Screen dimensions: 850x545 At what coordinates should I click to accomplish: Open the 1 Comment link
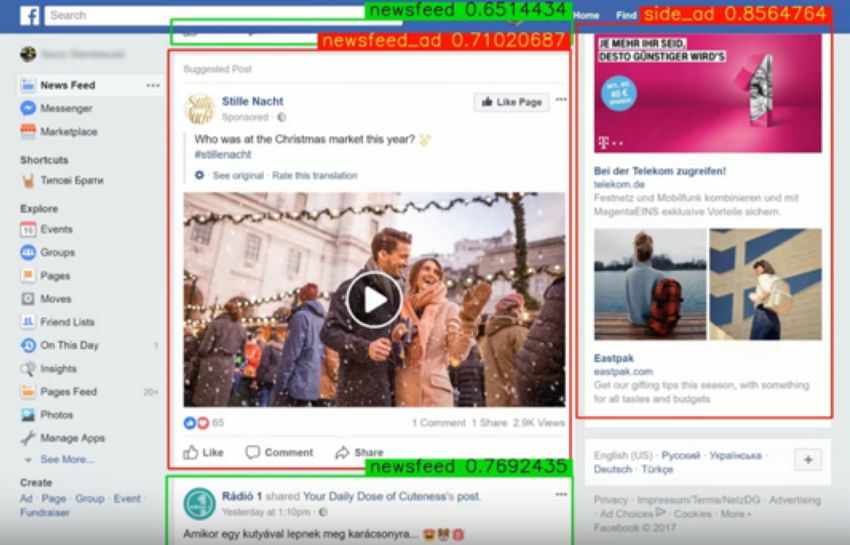coord(439,423)
